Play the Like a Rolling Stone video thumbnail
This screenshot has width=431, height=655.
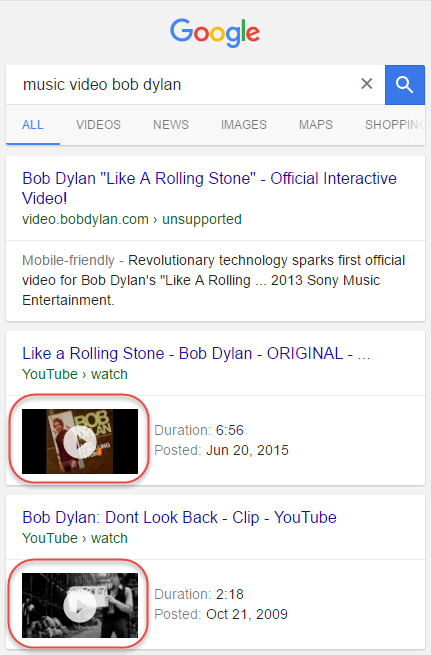point(80,441)
